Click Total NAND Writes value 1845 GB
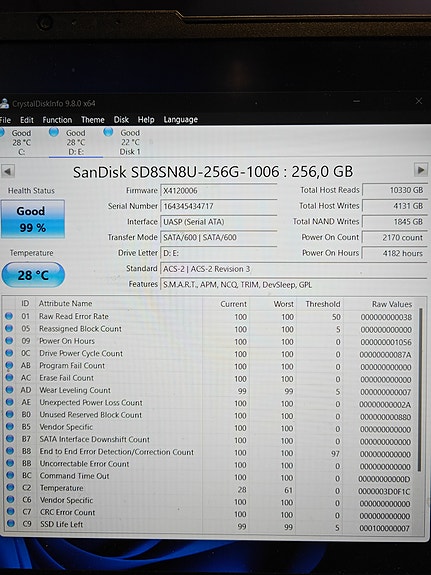431x575 pixels. [394, 222]
